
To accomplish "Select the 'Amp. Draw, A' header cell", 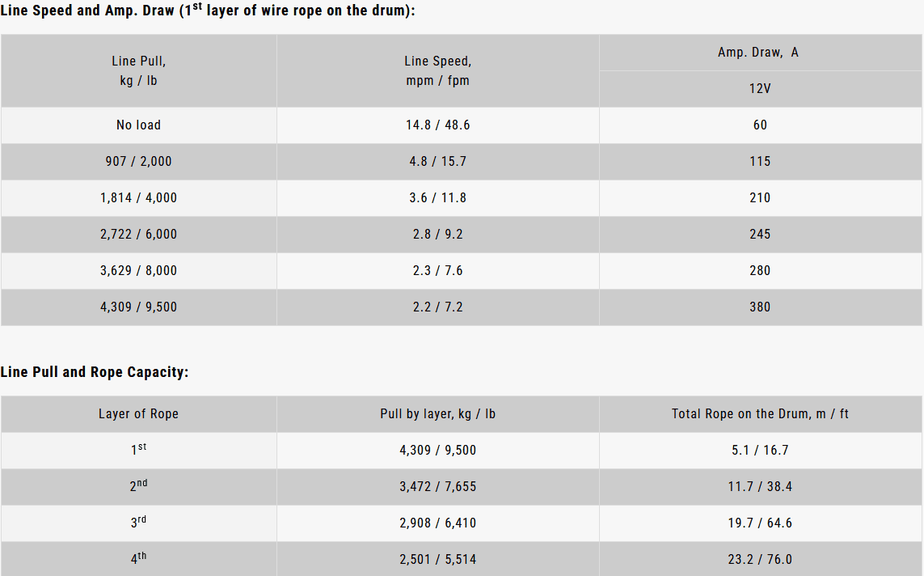I will (x=760, y=52).
